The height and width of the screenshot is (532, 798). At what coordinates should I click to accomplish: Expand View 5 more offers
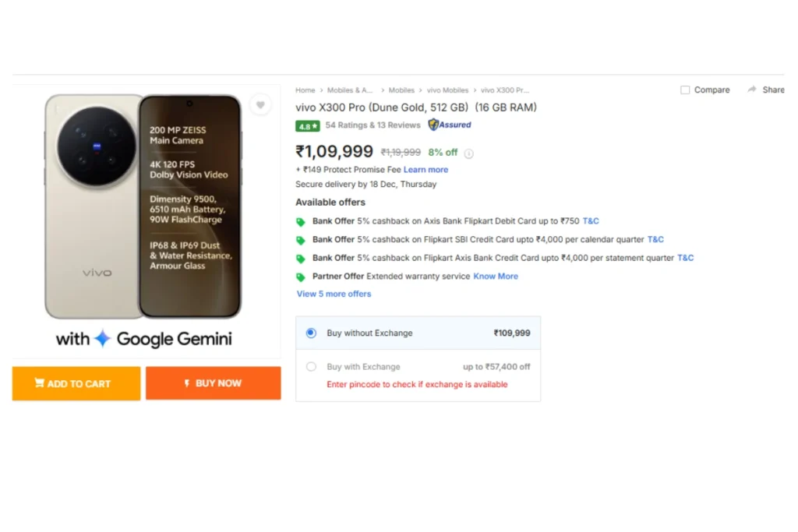(334, 294)
